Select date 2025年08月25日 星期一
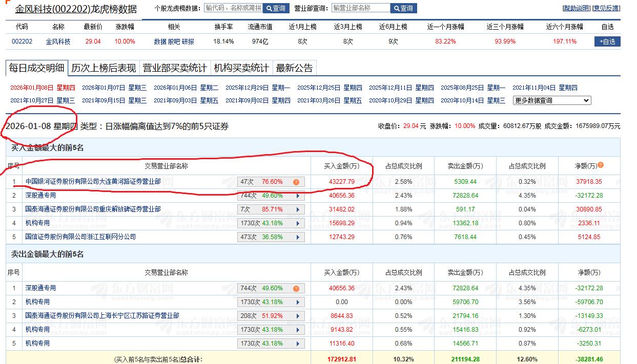Image resolution: width=637 pixels, height=364 pixels. tap(473, 88)
